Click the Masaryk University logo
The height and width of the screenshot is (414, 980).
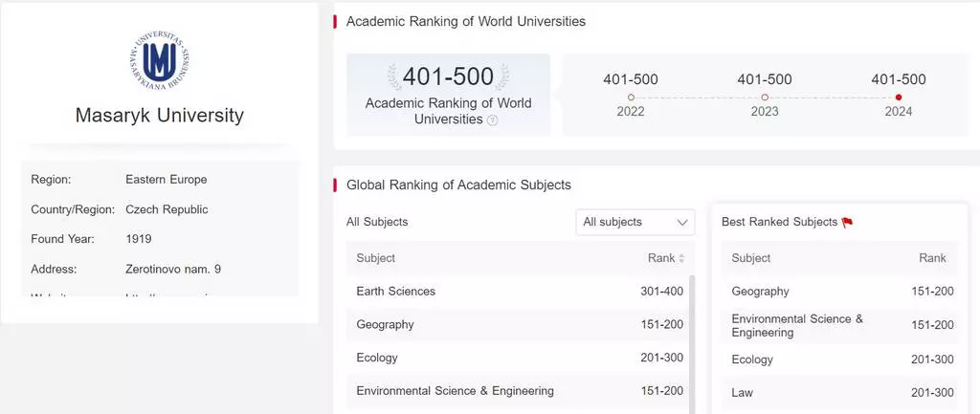[159, 60]
